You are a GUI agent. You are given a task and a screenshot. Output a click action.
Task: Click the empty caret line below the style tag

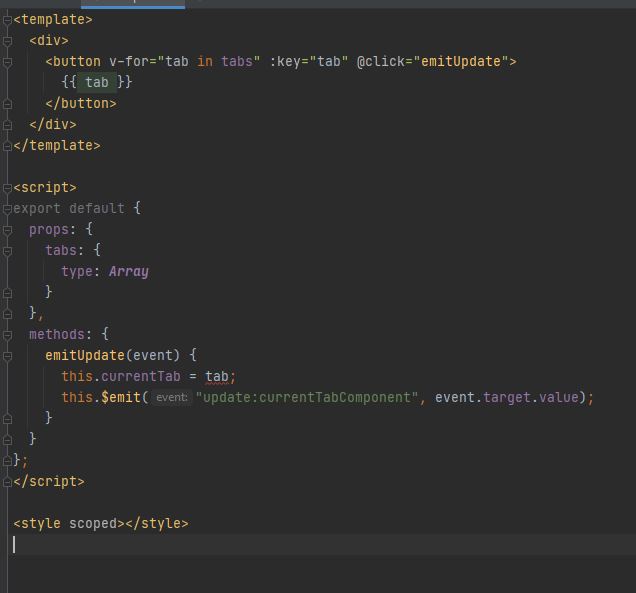323,545
